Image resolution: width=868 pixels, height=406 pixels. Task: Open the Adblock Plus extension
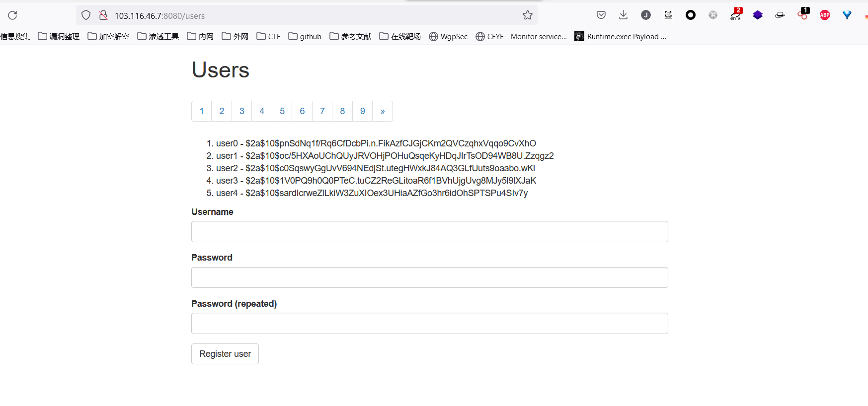tap(824, 15)
